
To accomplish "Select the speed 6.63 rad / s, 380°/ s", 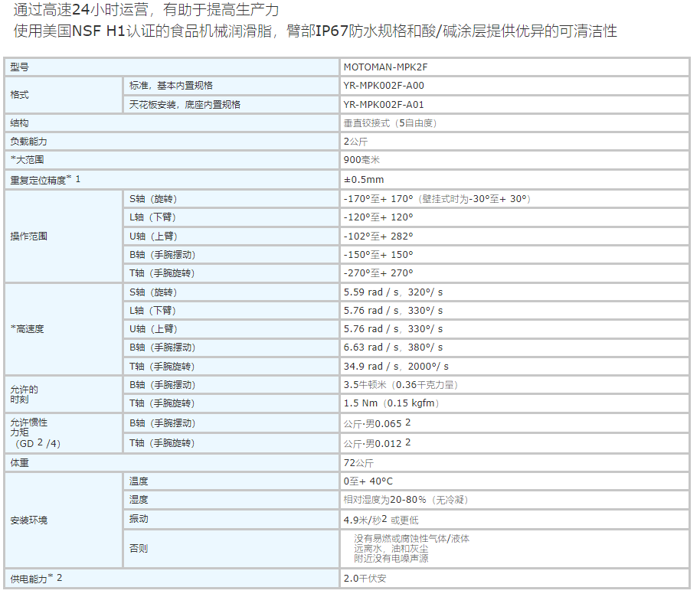I will pyautogui.click(x=393, y=347).
